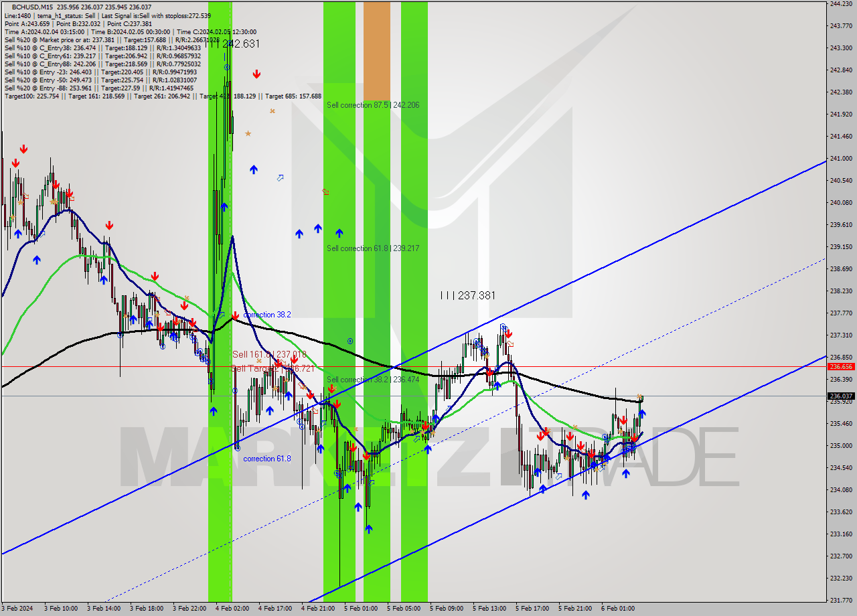Click the blue 'correction 61.8' label

(266, 459)
